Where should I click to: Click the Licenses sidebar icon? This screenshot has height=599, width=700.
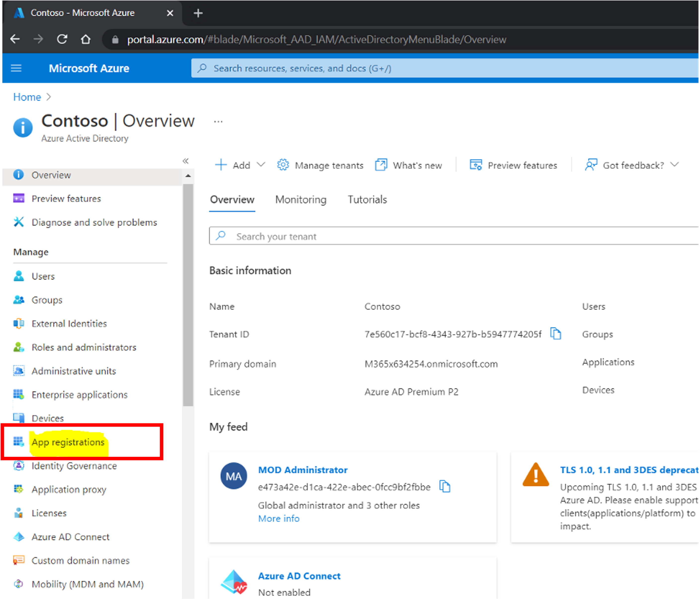19,513
